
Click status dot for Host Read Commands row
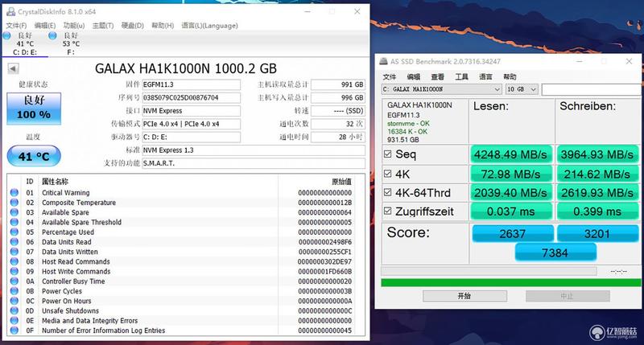[14, 261]
